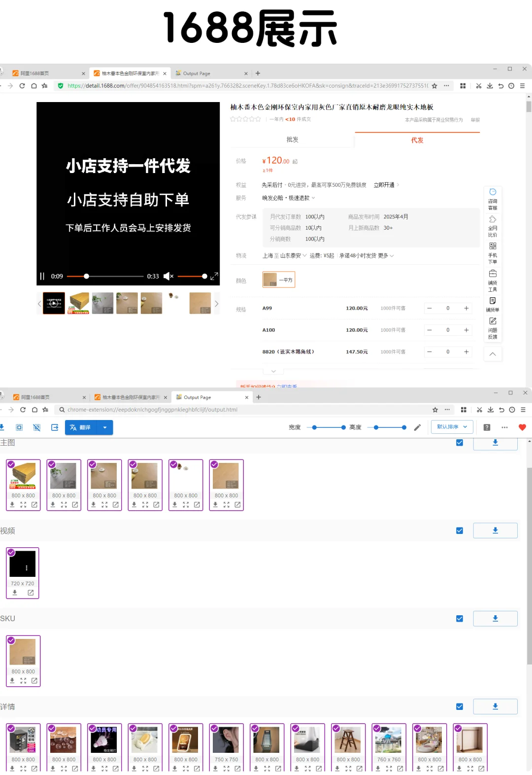The image size is (532, 775).
Task: Show previous product thumbnails with left arrow
Action: pos(39,304)
